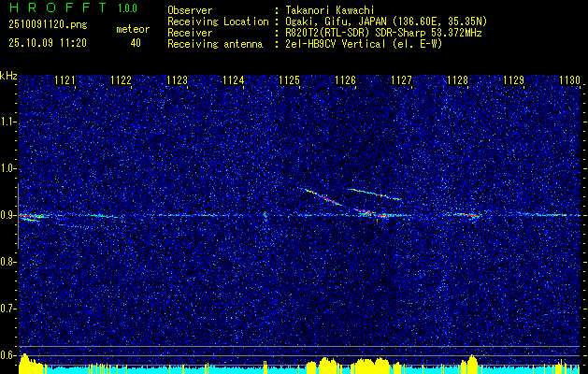This screenshot has height=374, width=588.
Task: Click the Receiver label
Action: [x=190, y=33]
